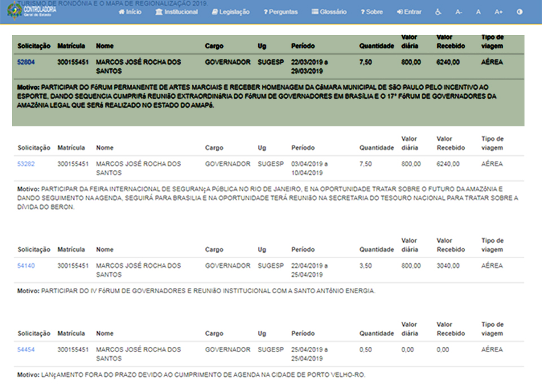Open solicitação link 52804
The image size is (542, 392).
pos(26,62)
